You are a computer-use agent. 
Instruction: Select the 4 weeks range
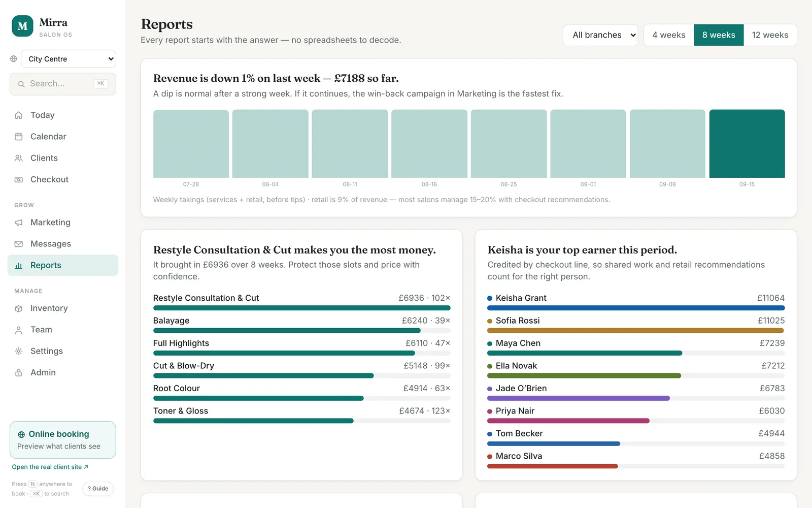click(x=669, y=35)
